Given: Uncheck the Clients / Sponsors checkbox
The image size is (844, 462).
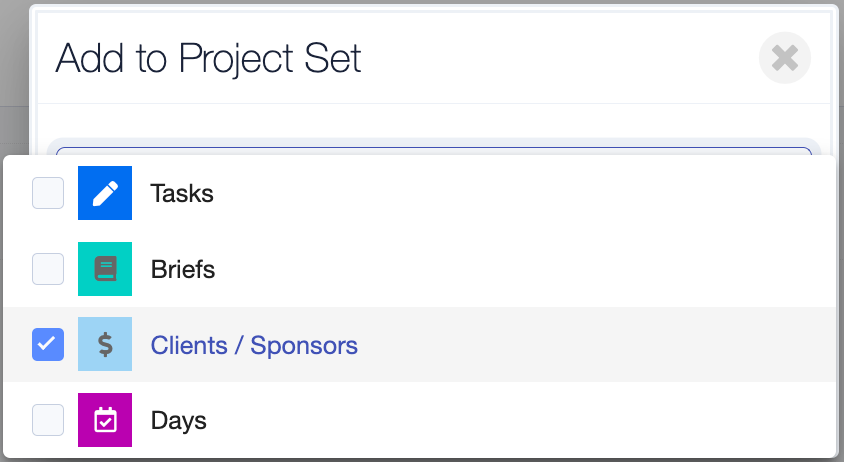Looking at the screenshot, I should point(48,344).
